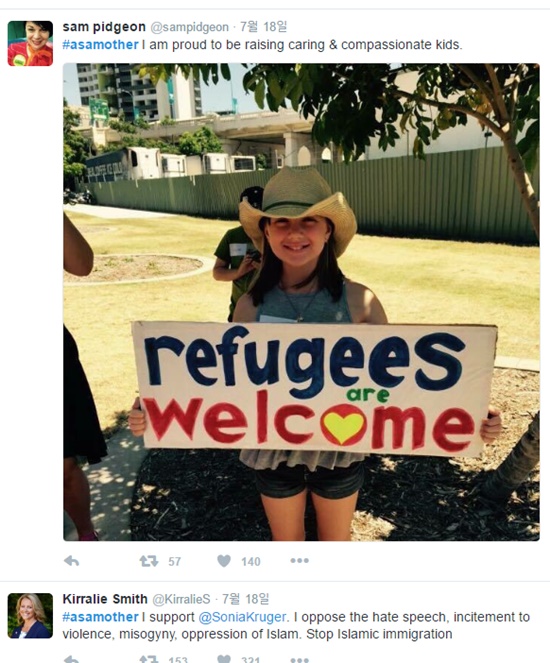Open @KirralieS handle link
Image resolution: width=550 pixels, height=663 pixels.
[181, 600]
